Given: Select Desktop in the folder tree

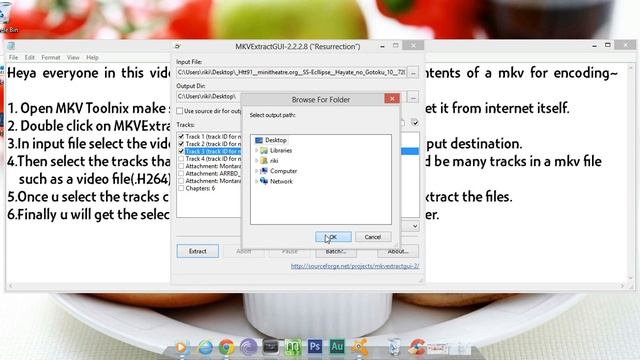Looking at the screenshot, I should [276, 140].
